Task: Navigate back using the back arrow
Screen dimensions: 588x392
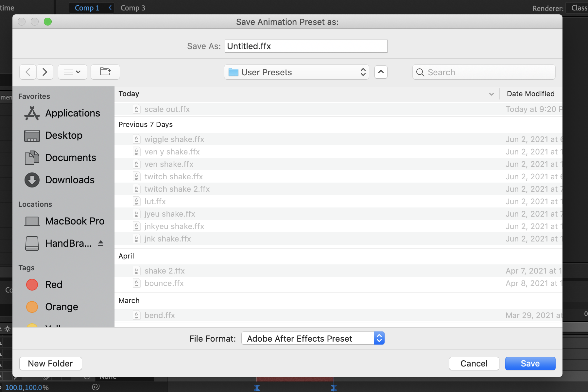Action: 28,72
